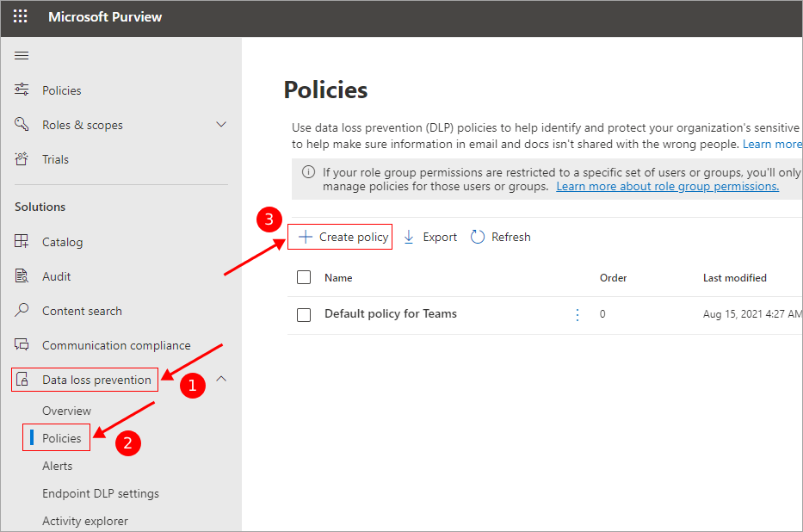Tick the select-all checkbox beside Name

pos(304,277)
